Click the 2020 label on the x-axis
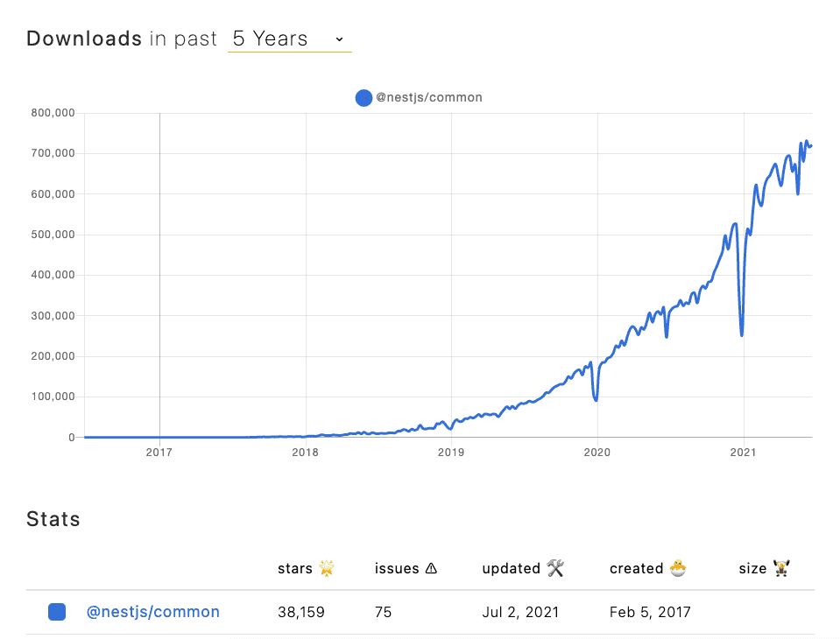The image size is (840, 639). click(x=597, y=453)
